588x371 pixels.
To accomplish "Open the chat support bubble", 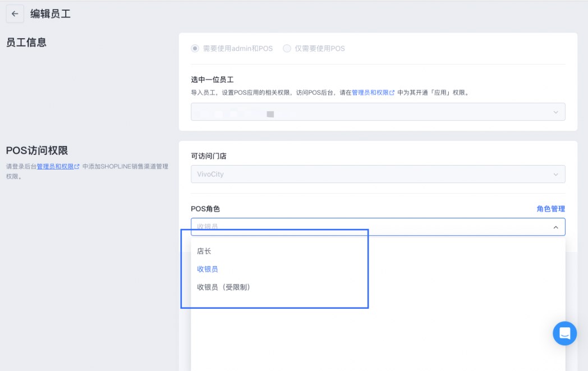I will (564, 333).
